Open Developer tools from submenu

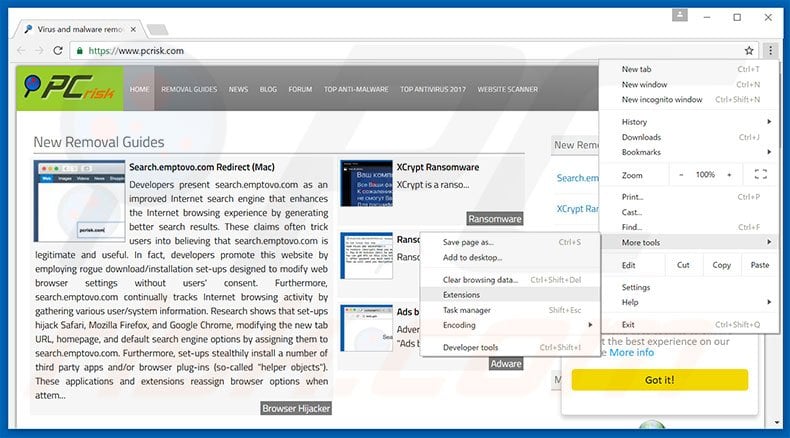[x=510, y=347]
